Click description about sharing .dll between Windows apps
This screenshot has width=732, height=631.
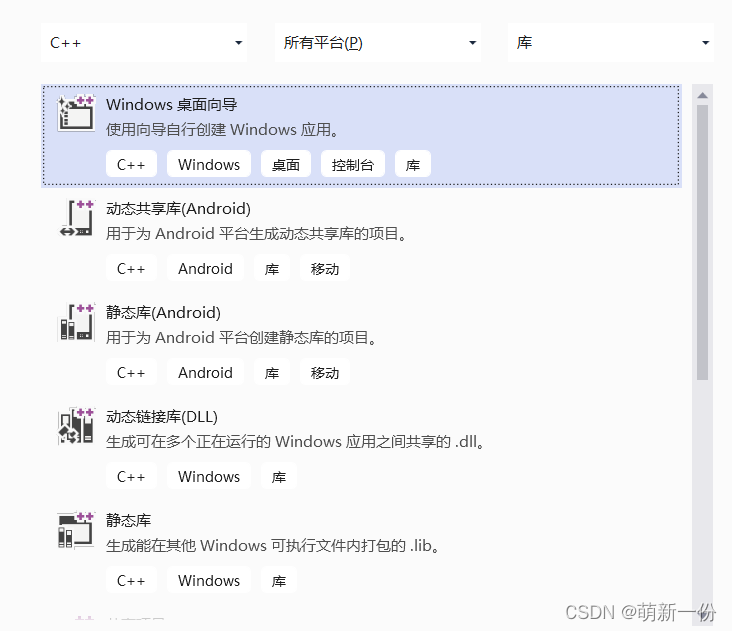coord(295,442)
